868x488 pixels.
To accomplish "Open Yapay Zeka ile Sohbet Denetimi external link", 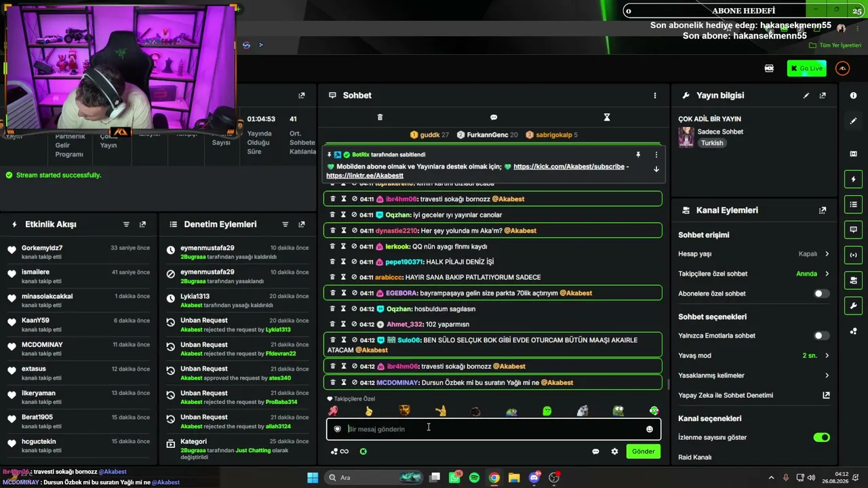I will 826,395.
